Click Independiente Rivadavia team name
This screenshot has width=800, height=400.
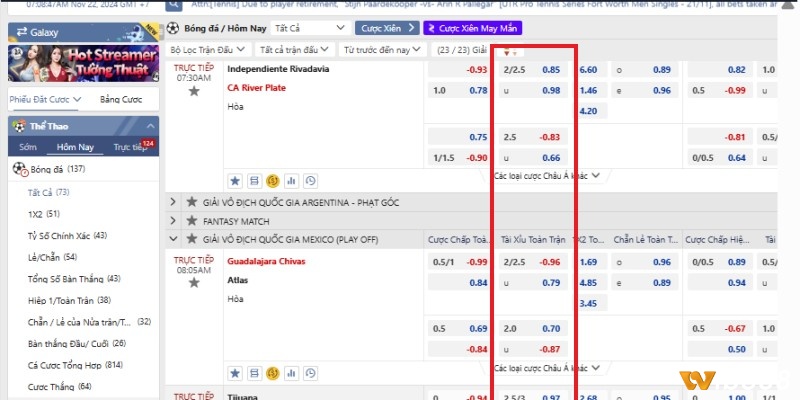[278, 69]
